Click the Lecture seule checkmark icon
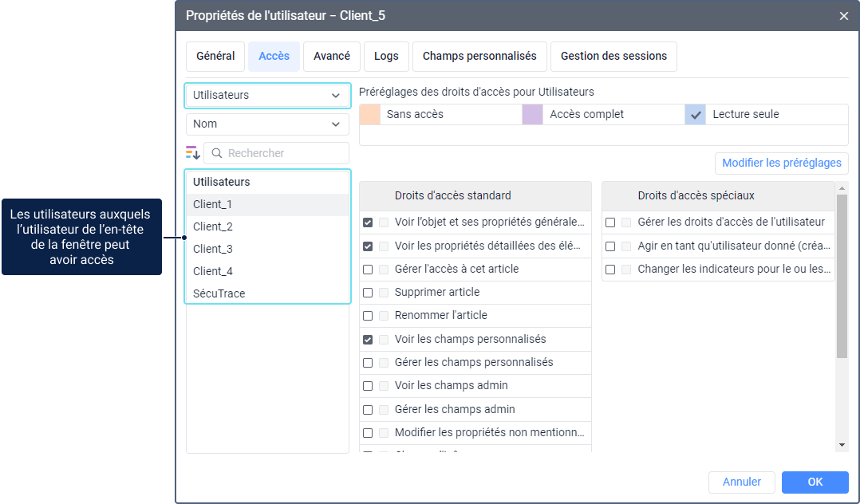860x504 pixels. pos(696,115)
